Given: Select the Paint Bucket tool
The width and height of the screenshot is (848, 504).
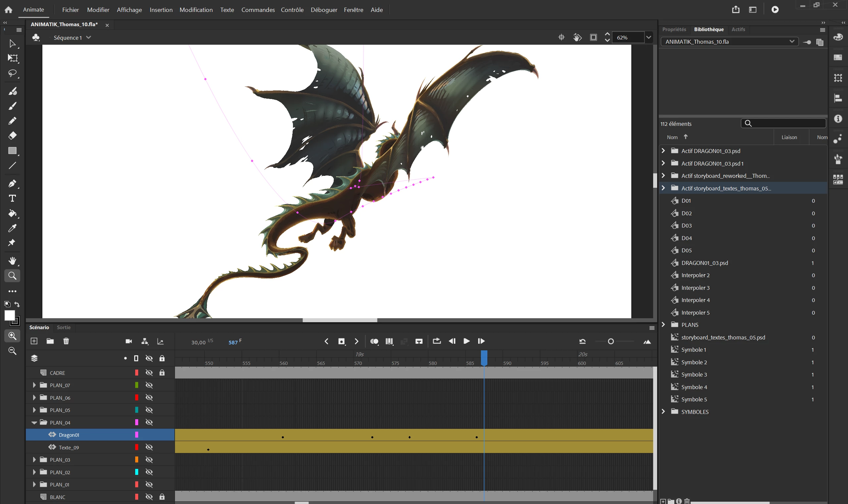Looking at the screenshot, I should [12, 213].
